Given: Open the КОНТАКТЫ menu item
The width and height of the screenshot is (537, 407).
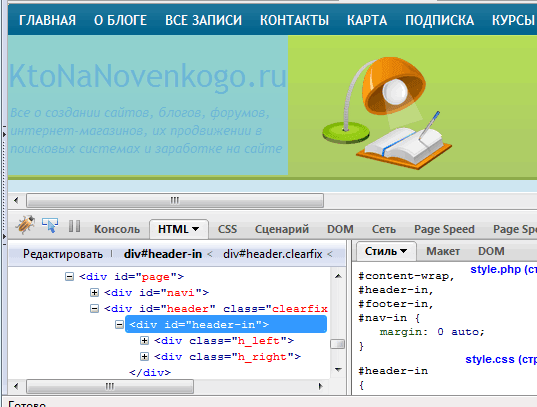Looking at the screenshot, I should [x=295, y=20].
